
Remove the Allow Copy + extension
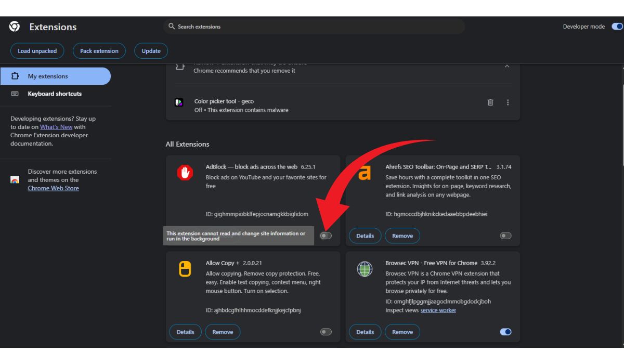tap(223, 332)
